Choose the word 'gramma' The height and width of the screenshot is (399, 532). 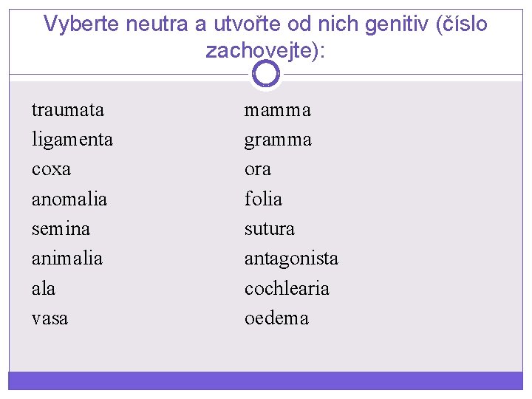pos(278,140)
